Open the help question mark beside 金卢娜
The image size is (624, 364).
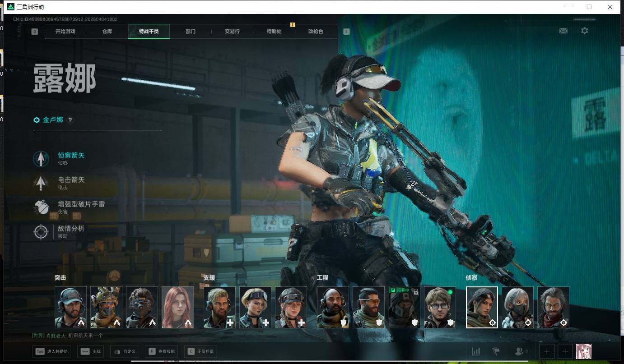click(70, 120)
